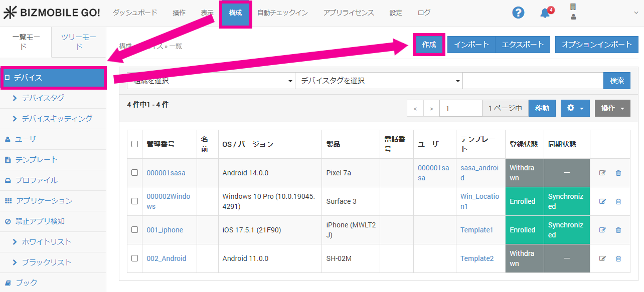Click edit icon for 000001sasa row
This screenshot has height=292, width=644.
tap(602, 173)
